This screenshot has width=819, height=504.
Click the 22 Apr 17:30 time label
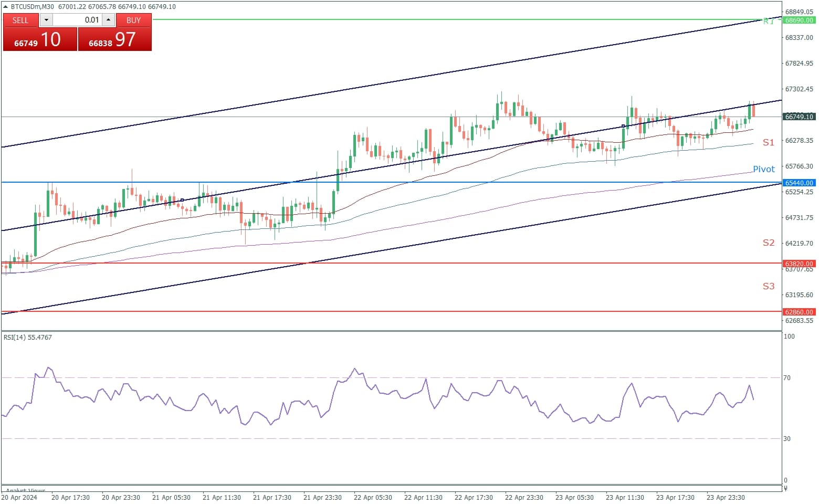[474, 497]
